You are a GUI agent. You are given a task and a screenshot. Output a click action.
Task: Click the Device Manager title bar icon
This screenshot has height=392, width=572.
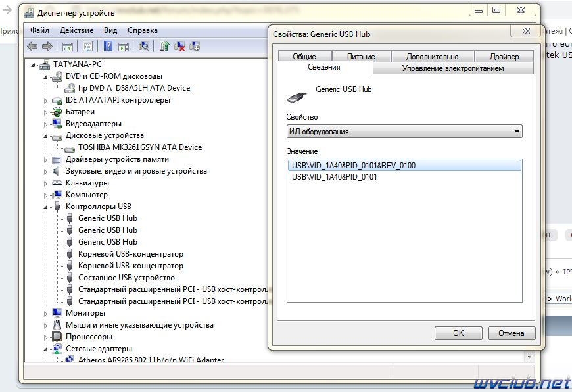(29, 13)
